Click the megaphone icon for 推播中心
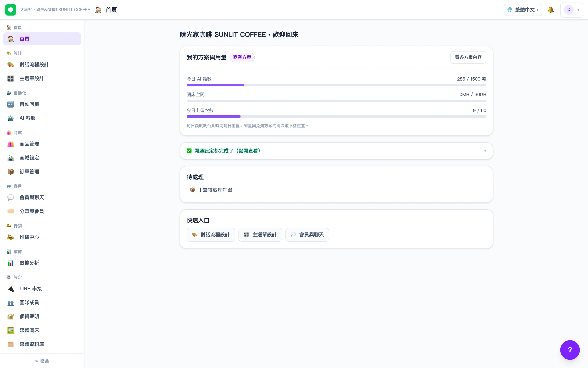 coord(10,237)
